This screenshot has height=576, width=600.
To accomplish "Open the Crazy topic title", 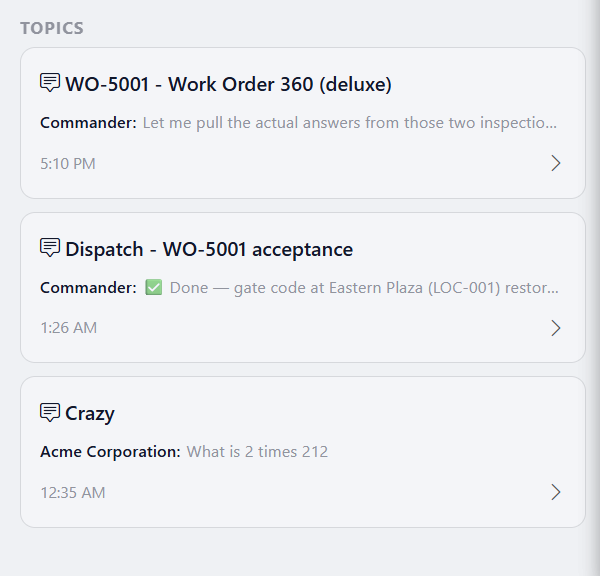I will coord(90,414).
